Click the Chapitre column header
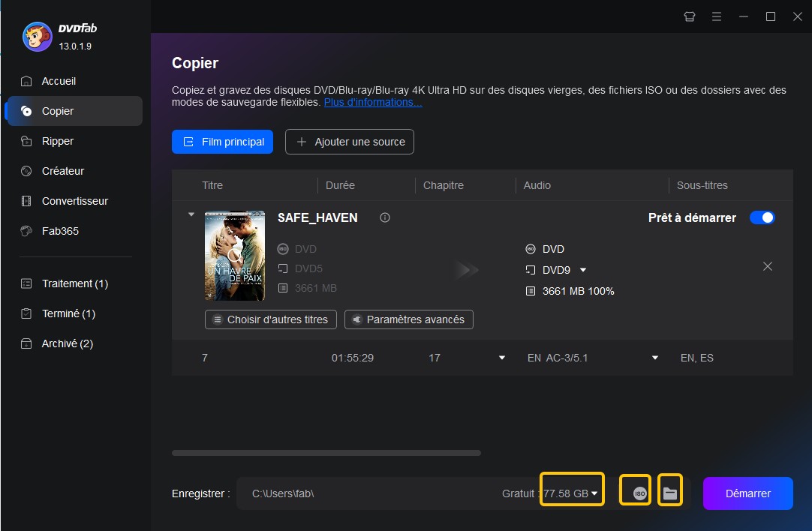This screenshot has height=531, width=812. coord(444,185)
